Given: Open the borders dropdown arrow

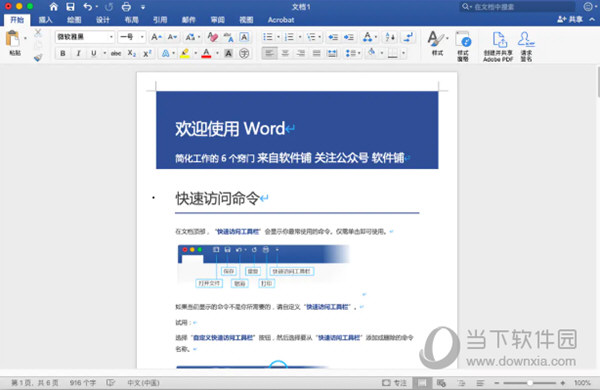Looking at the screenshot, I should [403, 53].
